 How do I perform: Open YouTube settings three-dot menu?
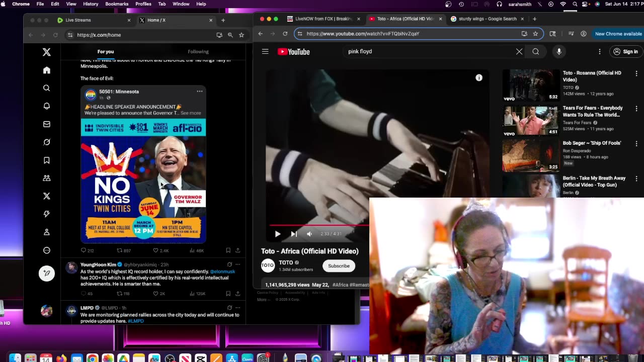point(600,51)
